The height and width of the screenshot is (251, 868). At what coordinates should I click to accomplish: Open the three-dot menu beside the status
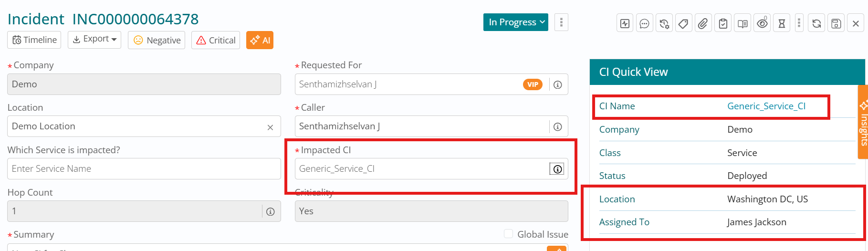[x=561, y=22]
